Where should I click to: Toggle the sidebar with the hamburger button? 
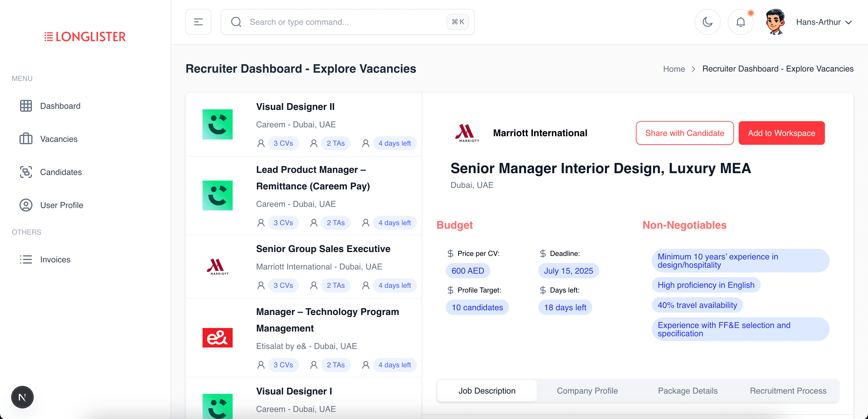198,22
